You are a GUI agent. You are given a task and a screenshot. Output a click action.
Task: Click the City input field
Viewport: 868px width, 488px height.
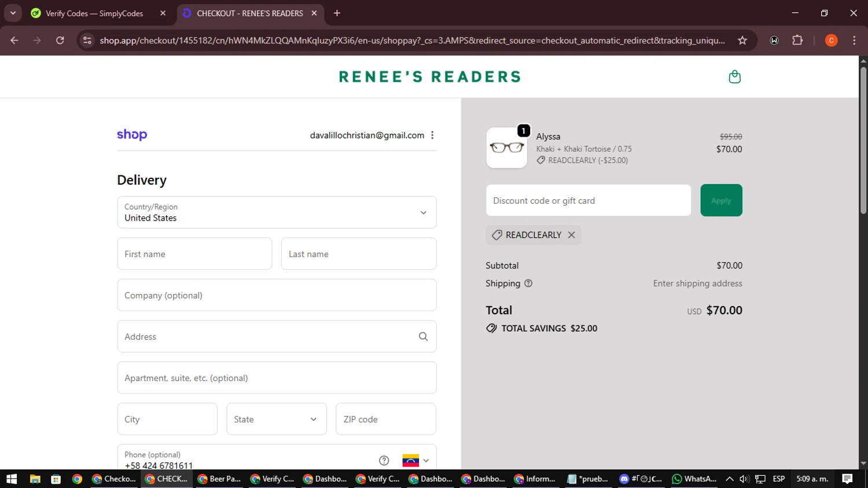(167, 419)
